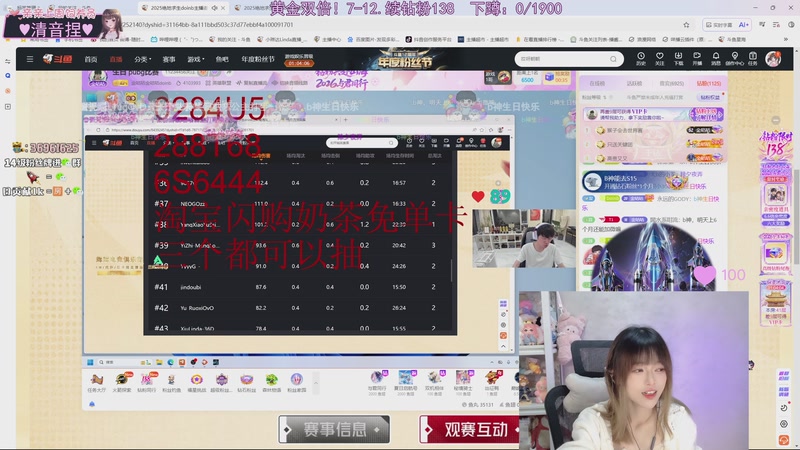Image resolution: width=800 pixels, height=450 pixels.
Task: Open the 钻石粉丝 icon
Action: tap(246, 383)
